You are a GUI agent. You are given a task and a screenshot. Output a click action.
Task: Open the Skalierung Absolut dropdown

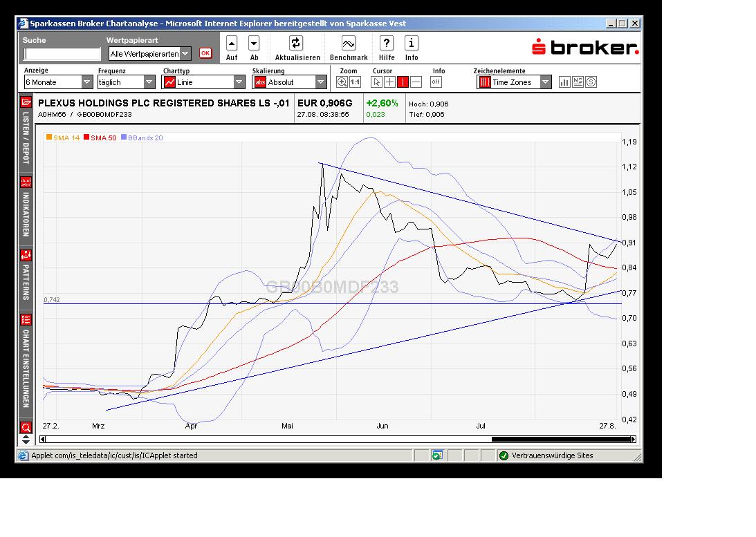tap(289, 82)
